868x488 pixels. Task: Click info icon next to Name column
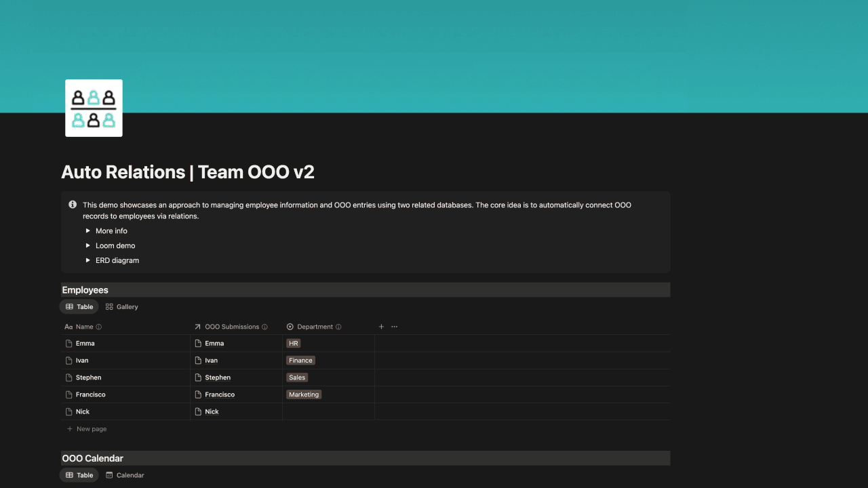[99, 327]
